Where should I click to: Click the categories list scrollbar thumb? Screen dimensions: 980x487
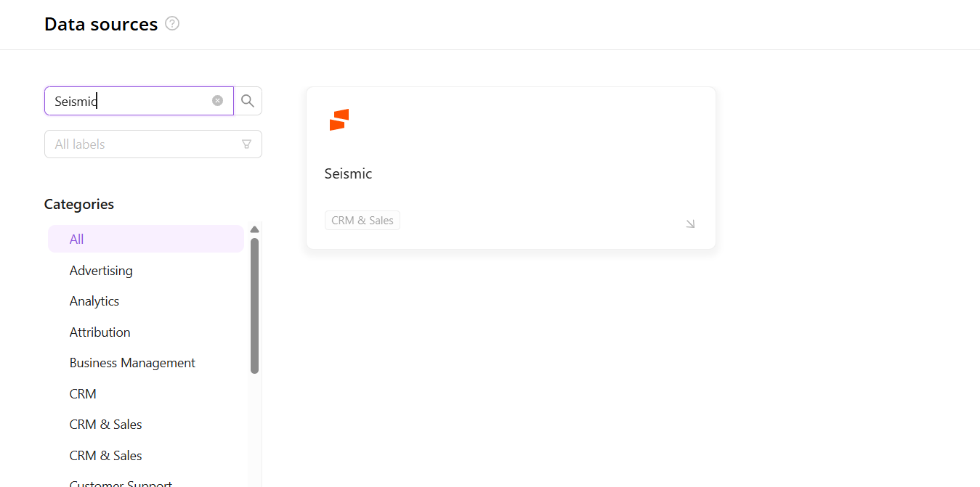coord(254,305)
